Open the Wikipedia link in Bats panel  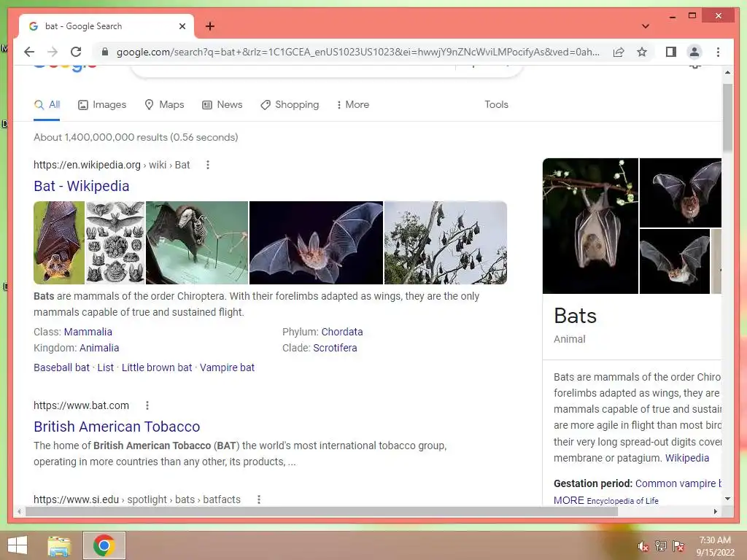coord(687,458)
